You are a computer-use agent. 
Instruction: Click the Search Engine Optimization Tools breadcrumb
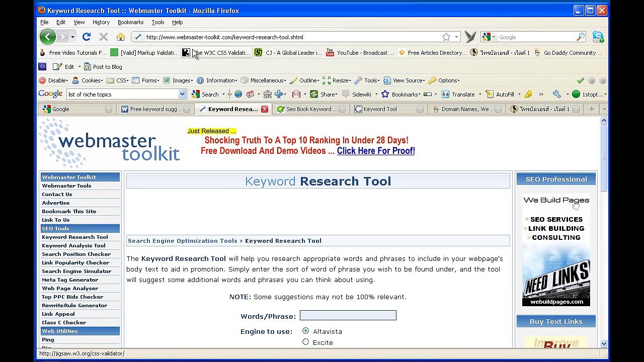click(x=183, y=241)
